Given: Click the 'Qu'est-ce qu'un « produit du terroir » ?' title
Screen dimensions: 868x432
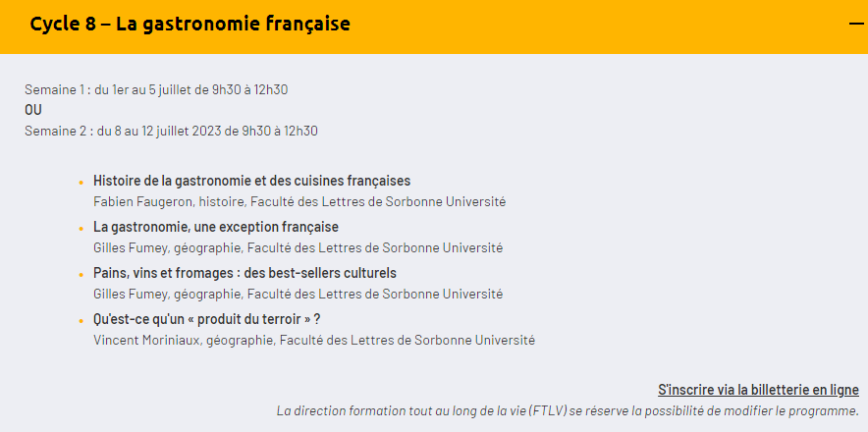Looking at the screenshot, I should (x=207, y=319).
